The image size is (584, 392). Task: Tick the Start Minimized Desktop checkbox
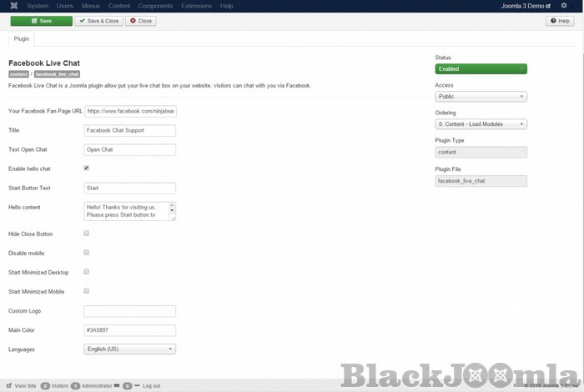pos(87,272)
